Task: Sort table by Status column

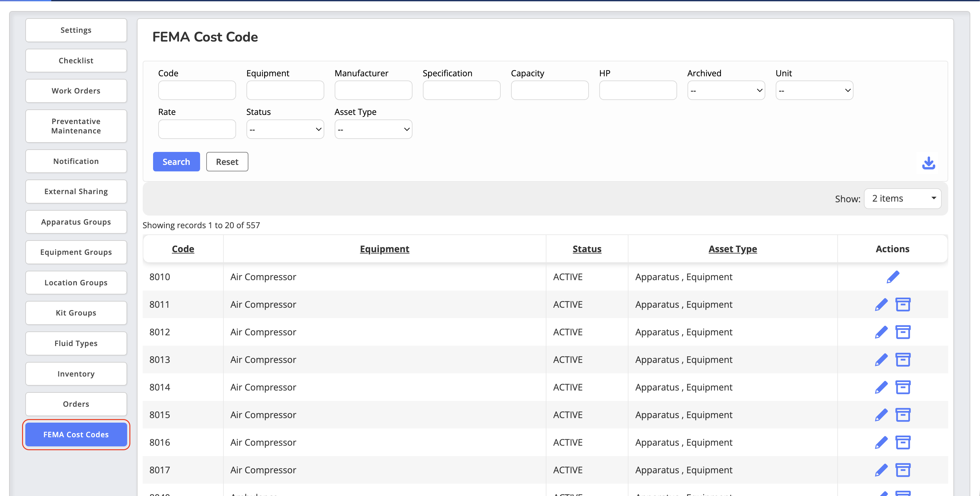Action: tap(587, 249)
